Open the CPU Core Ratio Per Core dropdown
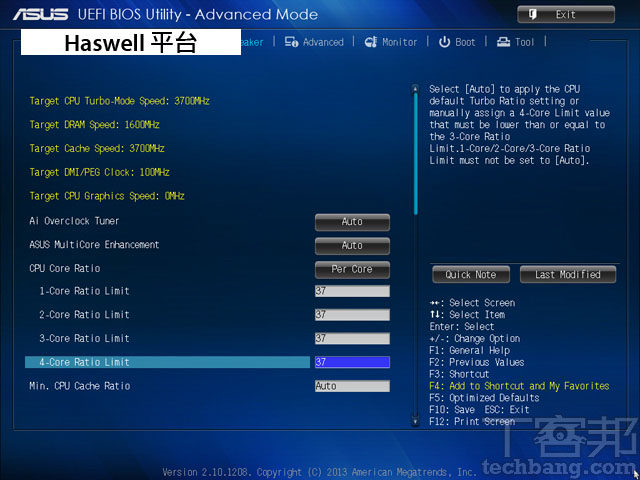 pyautogui.click(x=352, y=269)
